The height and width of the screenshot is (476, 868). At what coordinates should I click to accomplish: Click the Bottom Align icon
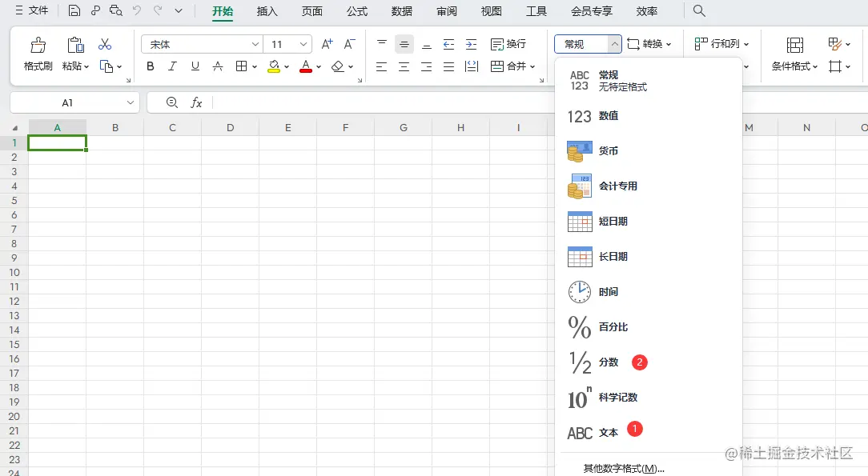click(x=426, y=44)
